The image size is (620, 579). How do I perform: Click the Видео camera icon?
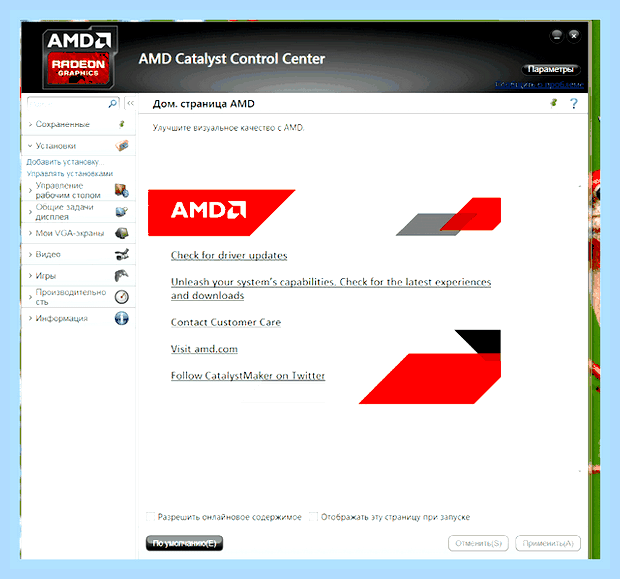(122, 254)
